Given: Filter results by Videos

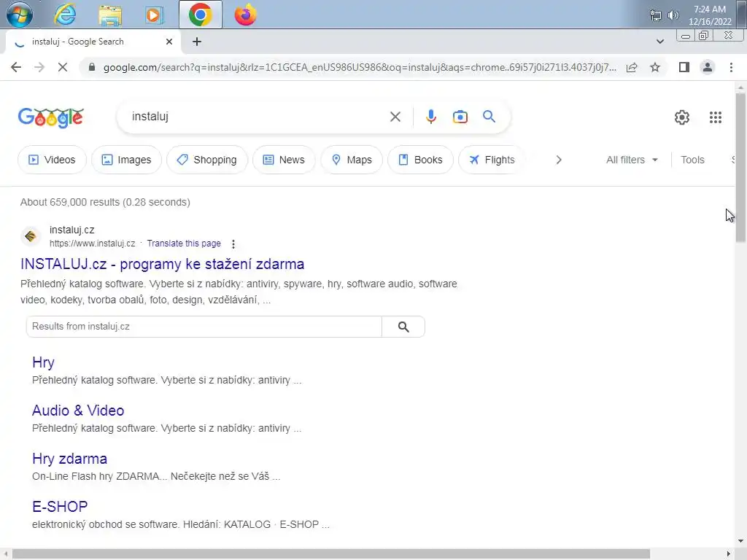Looking at the screenshot, I should [x=52, y=160].
